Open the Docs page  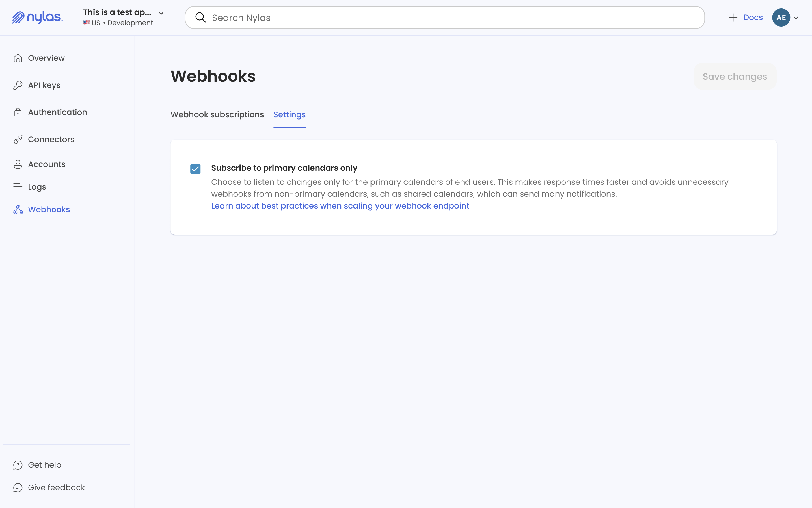754,17
